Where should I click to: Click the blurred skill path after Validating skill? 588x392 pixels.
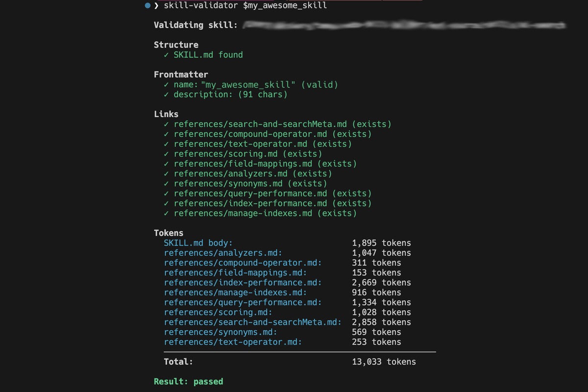404,25
